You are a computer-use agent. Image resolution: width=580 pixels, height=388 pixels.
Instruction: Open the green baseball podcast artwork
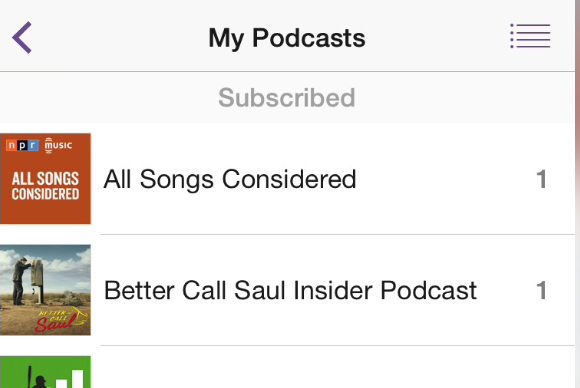pyautogui.click(x=45, y=372)
